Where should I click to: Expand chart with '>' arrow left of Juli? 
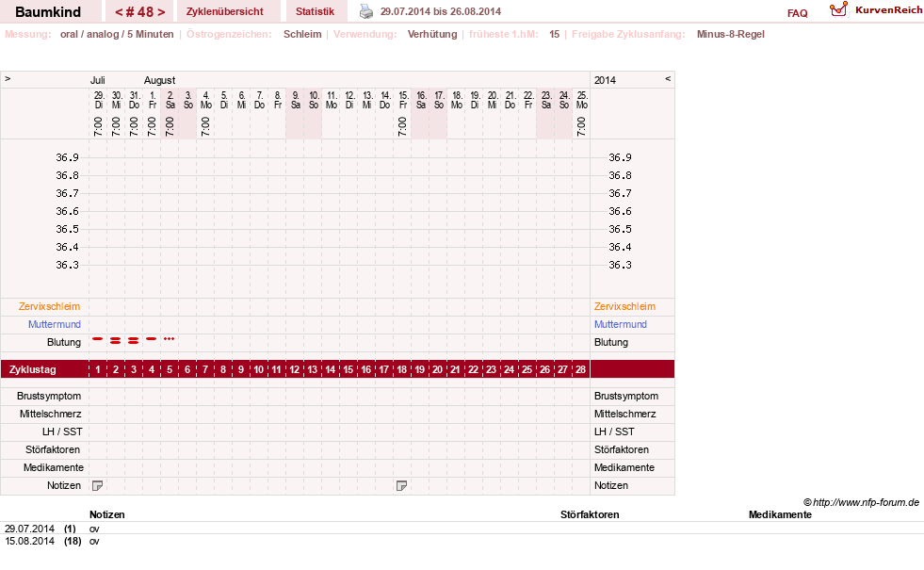[8, 78]
